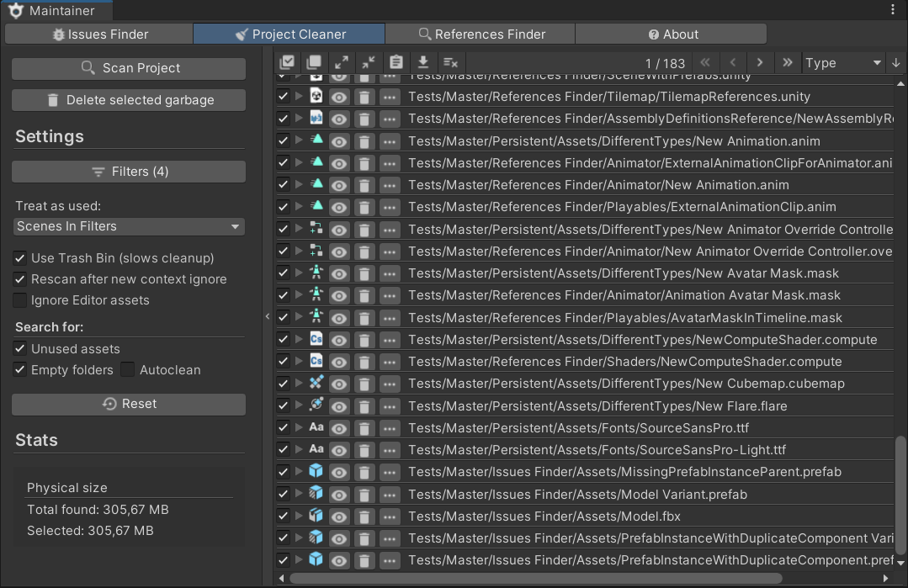
Task: Click the 1 / 183 page indicator
Action: pyautogui.click(x=665, y=63)
